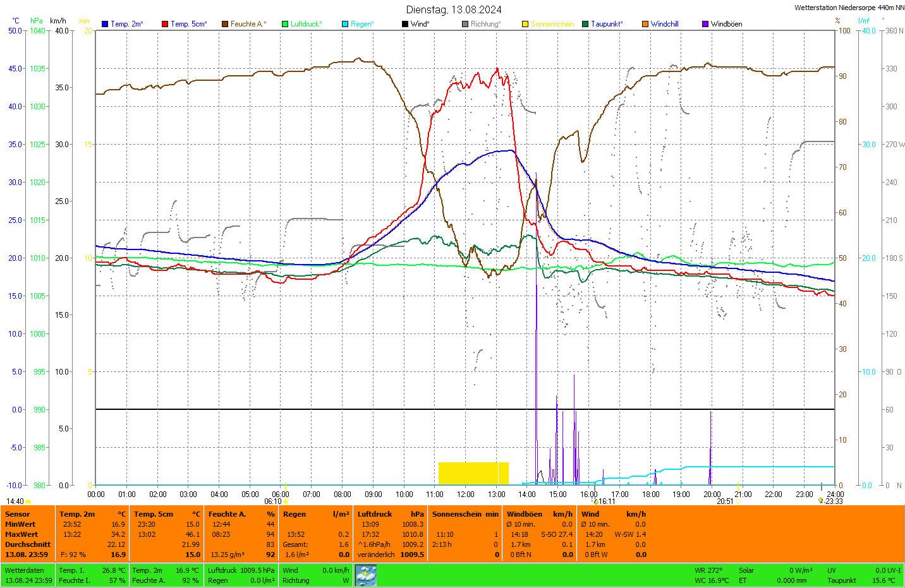Click the Sensor table header cell
Viewport: 905px width, 588px height.
(18, 514)
